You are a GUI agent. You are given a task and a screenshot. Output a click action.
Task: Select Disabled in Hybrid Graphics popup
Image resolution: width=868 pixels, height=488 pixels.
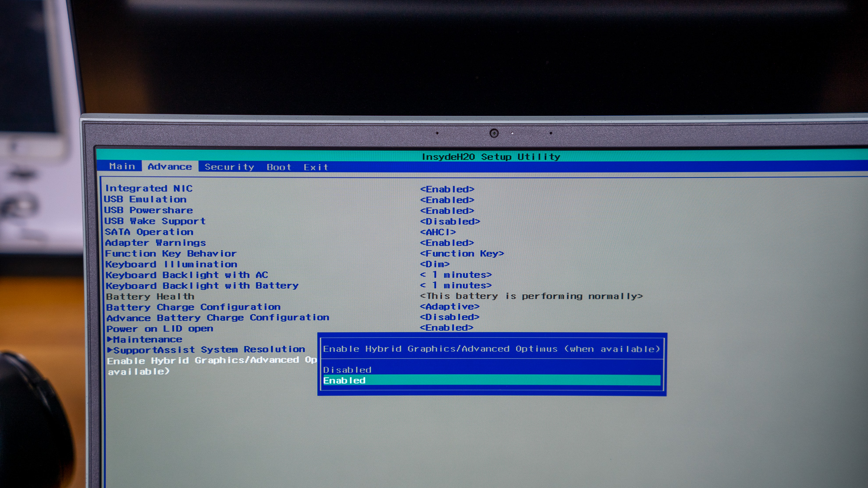[x=347, y=370]
